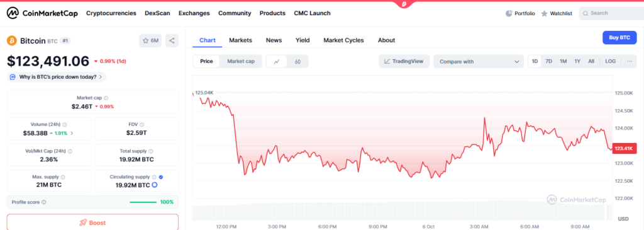Click circulating supply ring indicator
This screenshot has height=230, width=644.
pos(155,185)
